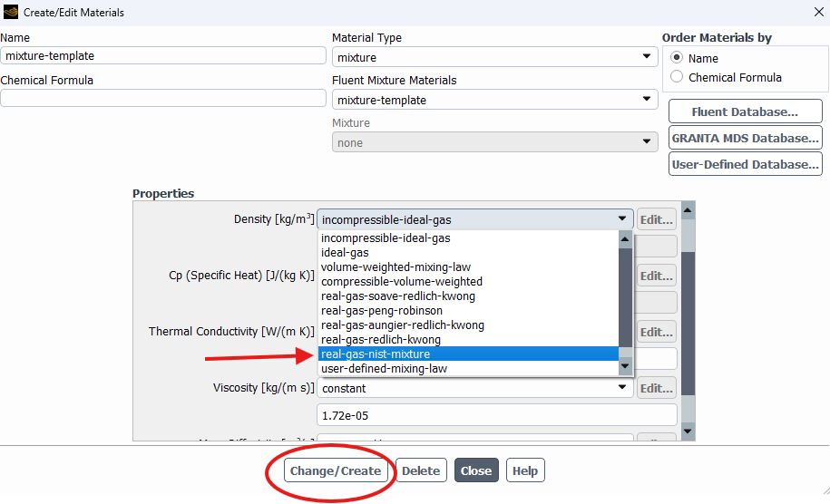Open the Material Type dropdown
The width and height of the screenshot is (830, 504).
tap(495, 57)
